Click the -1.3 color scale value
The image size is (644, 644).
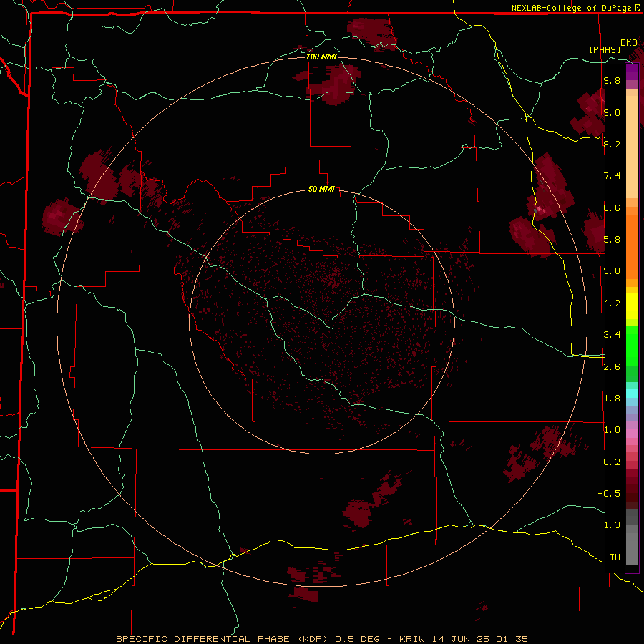click(609, 525)
